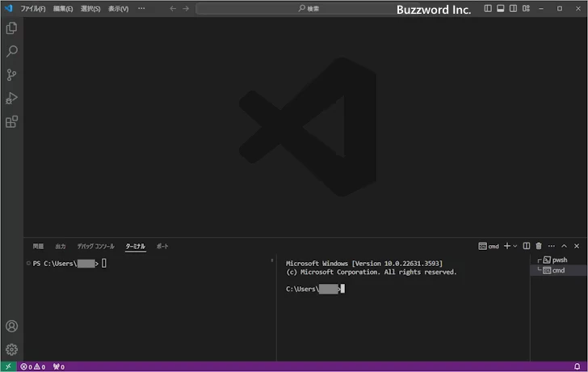Open the Extensions view
This screenshot has height=372, width=588.
11,122
